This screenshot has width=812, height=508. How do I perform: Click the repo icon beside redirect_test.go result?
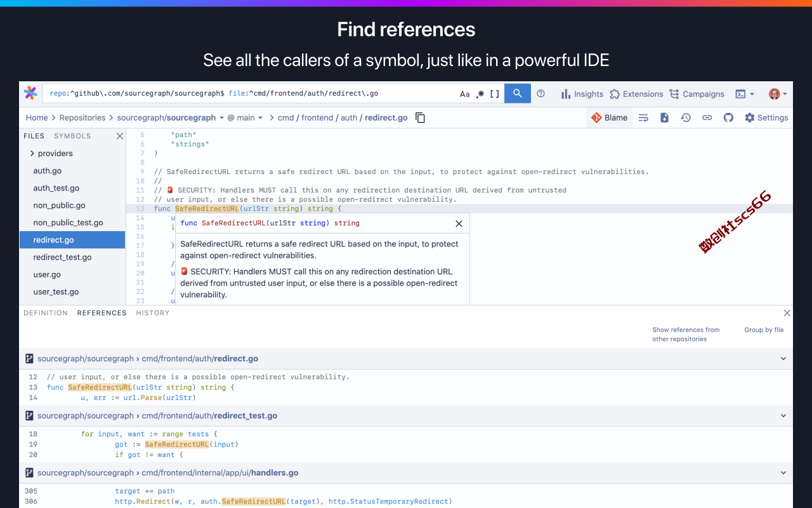[x=29, y=416]
